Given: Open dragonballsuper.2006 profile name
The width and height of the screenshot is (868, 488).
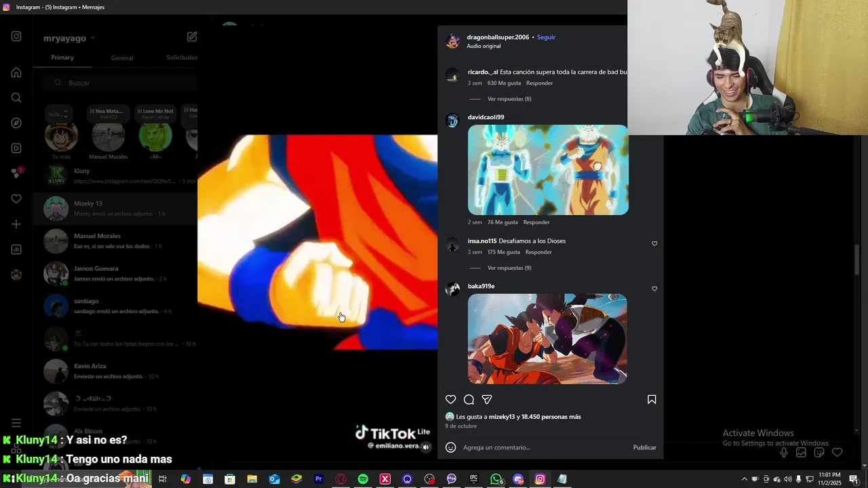Looking at the screenshot, I should 498,37.
